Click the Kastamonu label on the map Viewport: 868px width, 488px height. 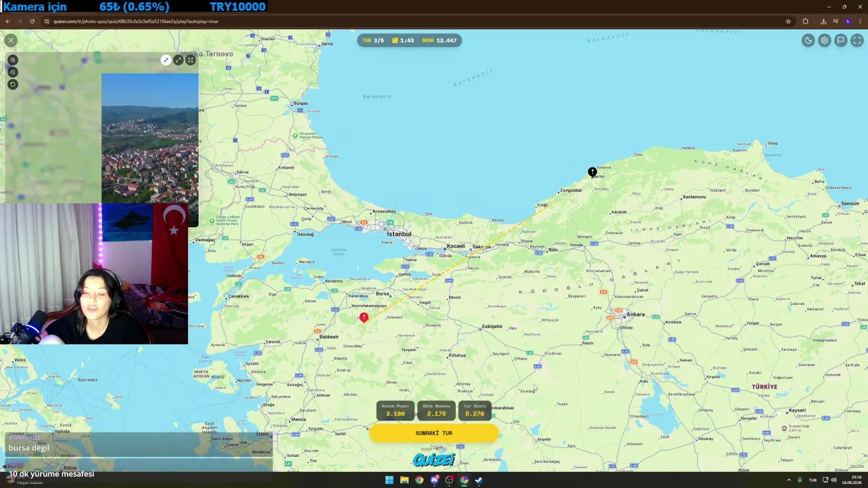click(694, 197)
